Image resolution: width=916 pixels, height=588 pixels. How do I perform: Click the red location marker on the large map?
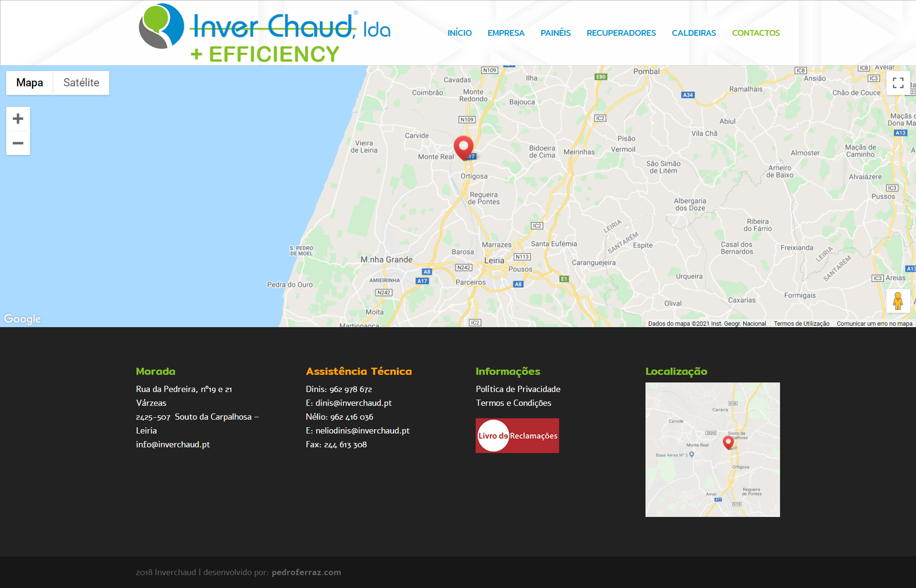[463, 146]
